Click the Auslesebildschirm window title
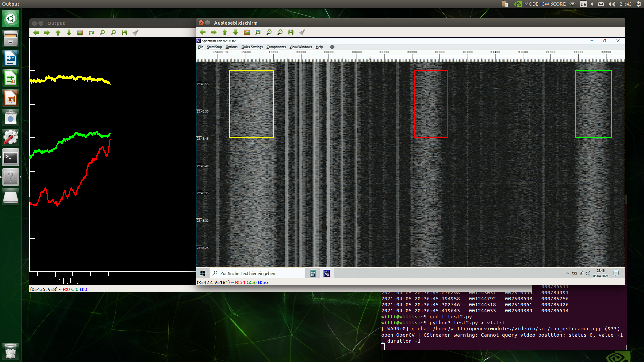The width and height of the screenshot is (644, 362). point(235,23)
